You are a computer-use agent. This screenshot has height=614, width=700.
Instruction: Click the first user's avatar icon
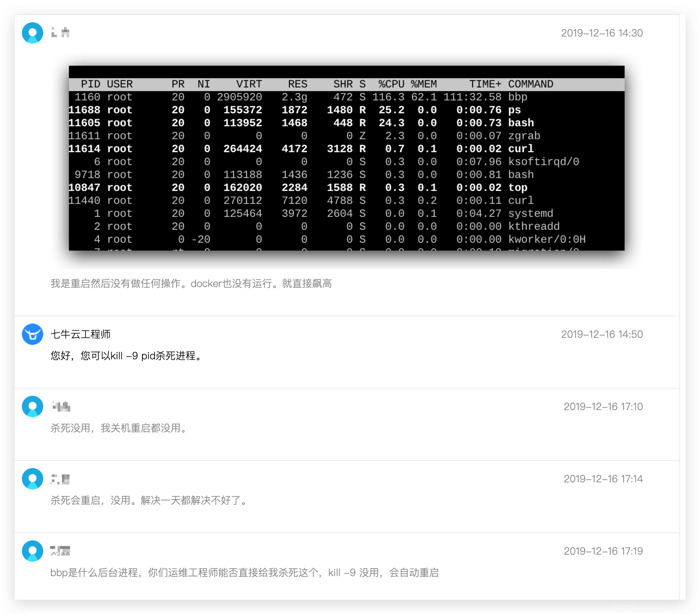(x=32, y=33)
